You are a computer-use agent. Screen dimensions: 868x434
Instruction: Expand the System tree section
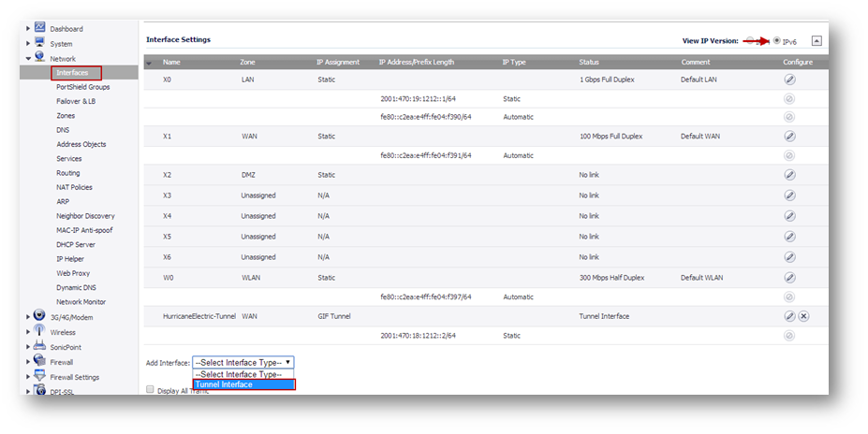pyautogui.click(x=28, y=44)
